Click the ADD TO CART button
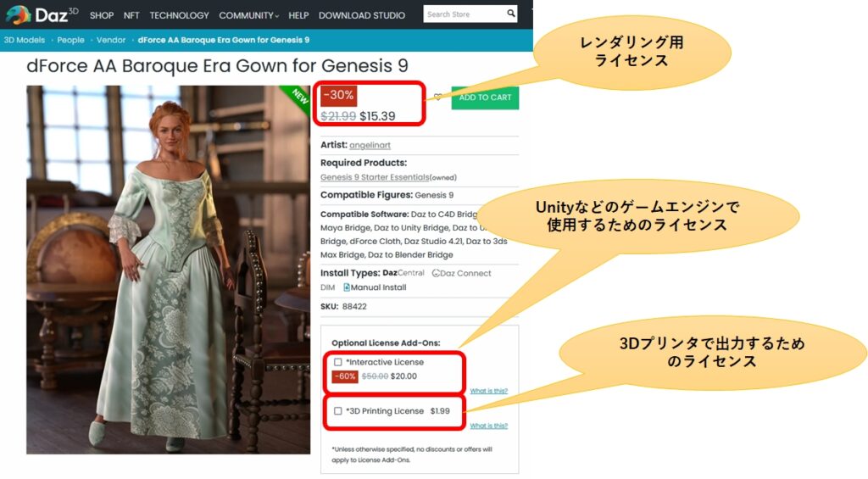This screenshot has height=479, width=868. click(485, 97)
